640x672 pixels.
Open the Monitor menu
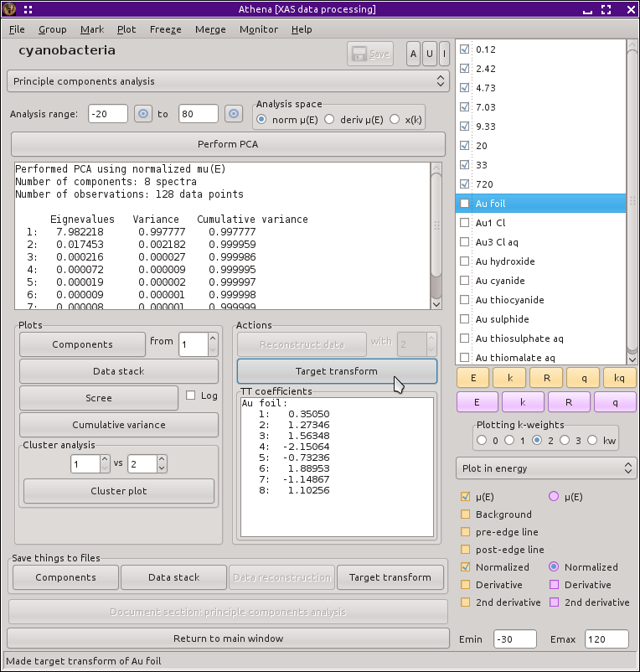coord(259,29)
